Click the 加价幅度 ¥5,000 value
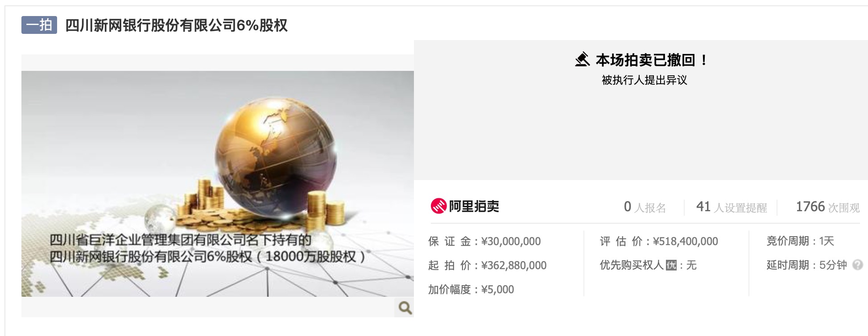 (498, 290)
